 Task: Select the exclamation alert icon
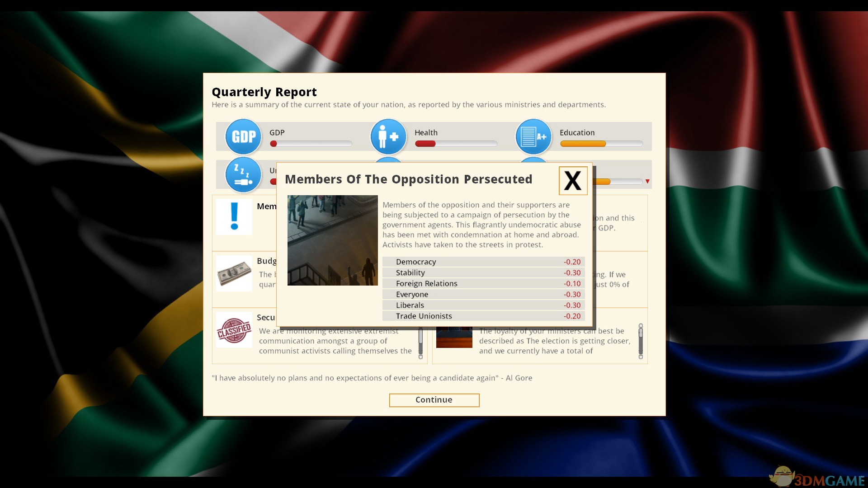pos(234,217)
